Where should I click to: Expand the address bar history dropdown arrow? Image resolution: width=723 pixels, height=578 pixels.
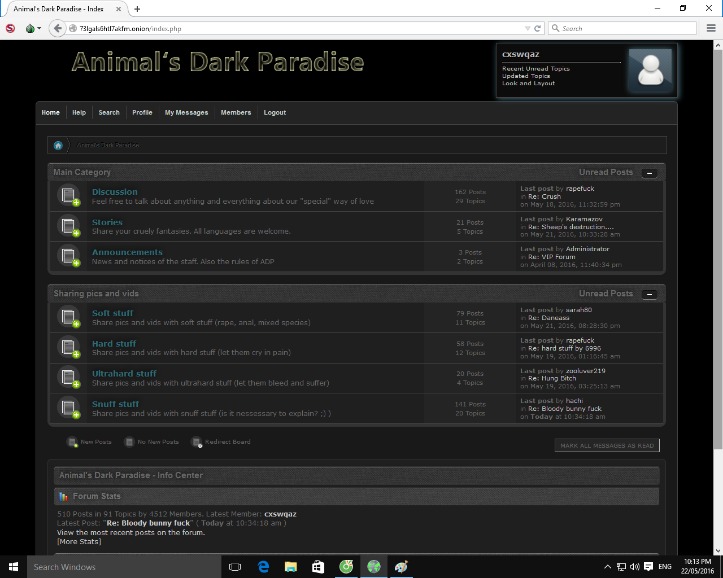coord(527,29)
